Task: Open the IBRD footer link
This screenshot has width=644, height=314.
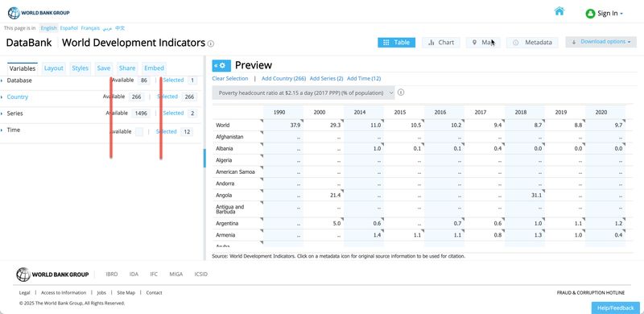Action: coord(112,274)
